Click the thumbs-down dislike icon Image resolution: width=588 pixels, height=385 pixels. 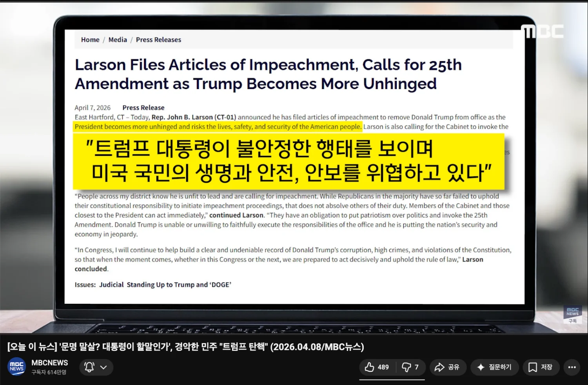click(407, 367)
